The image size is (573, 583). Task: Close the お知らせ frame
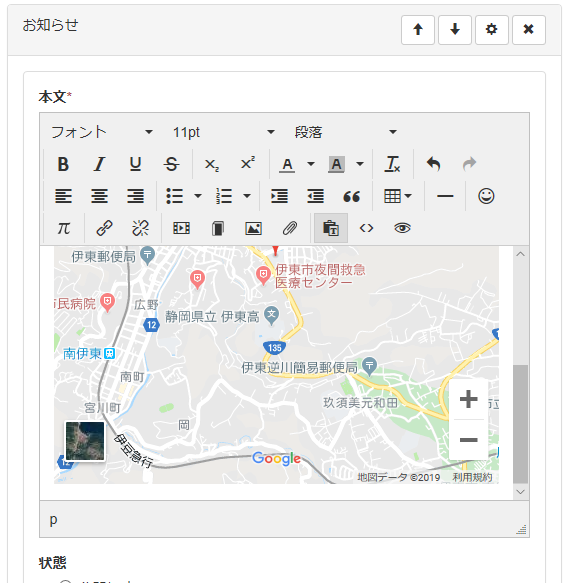point(528,30)
